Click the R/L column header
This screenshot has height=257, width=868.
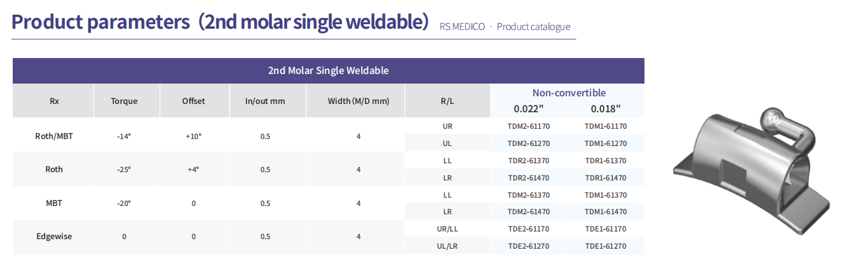[x=448, y=101]
